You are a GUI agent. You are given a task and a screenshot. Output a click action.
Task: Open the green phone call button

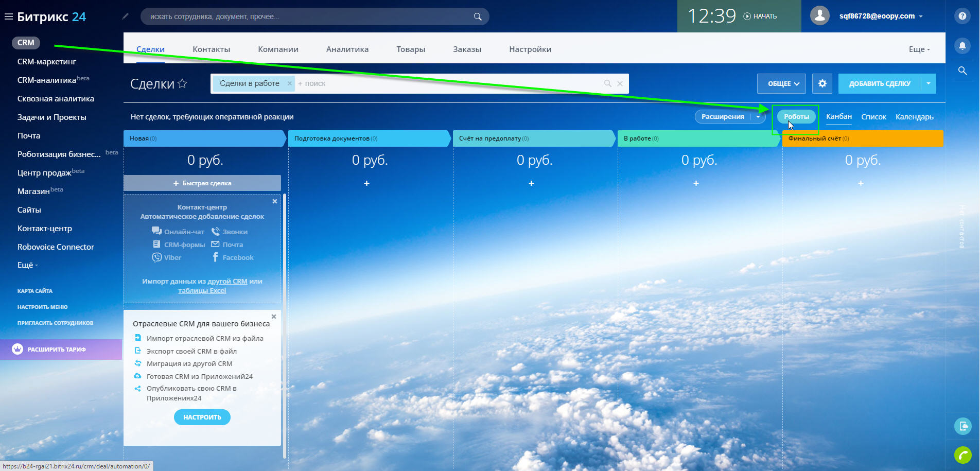(963, 455)
